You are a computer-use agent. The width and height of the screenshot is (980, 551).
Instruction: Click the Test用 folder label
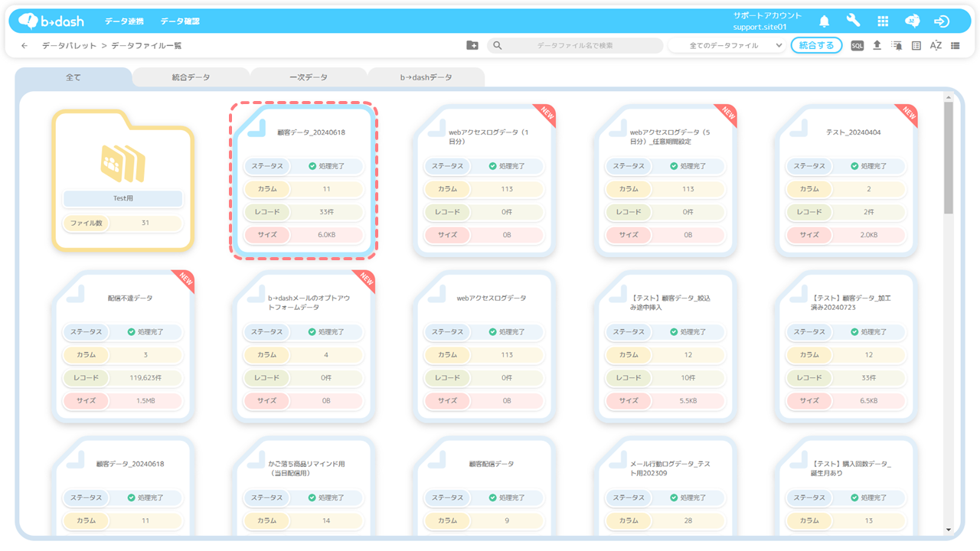(123, 198)
